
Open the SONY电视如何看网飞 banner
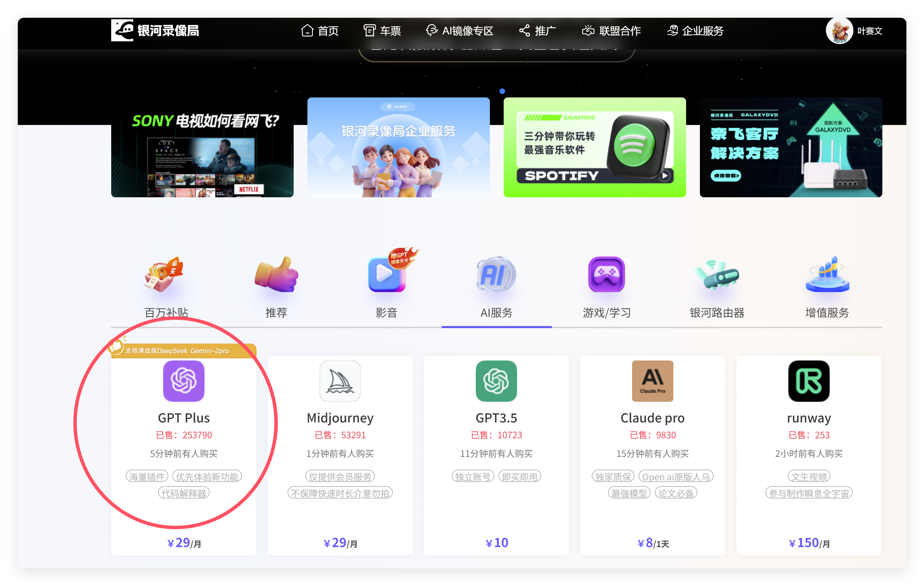pyautogui.click(x=202, y=147)
